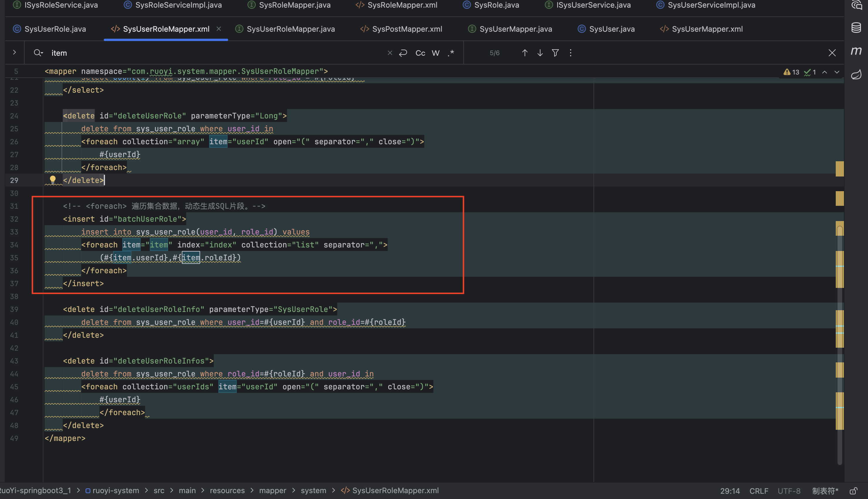Toggle Match Case (Cc) option
The image size is (868, 499).
click(x=420, y=53)
